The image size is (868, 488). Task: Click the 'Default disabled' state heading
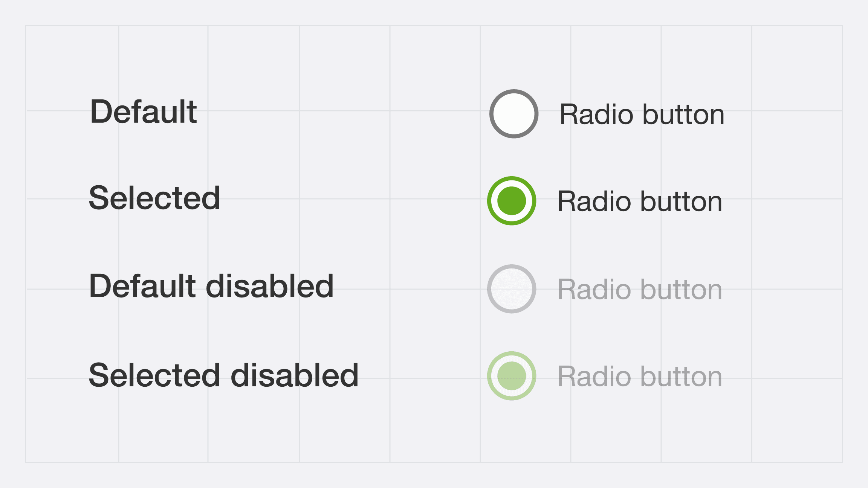211,286
